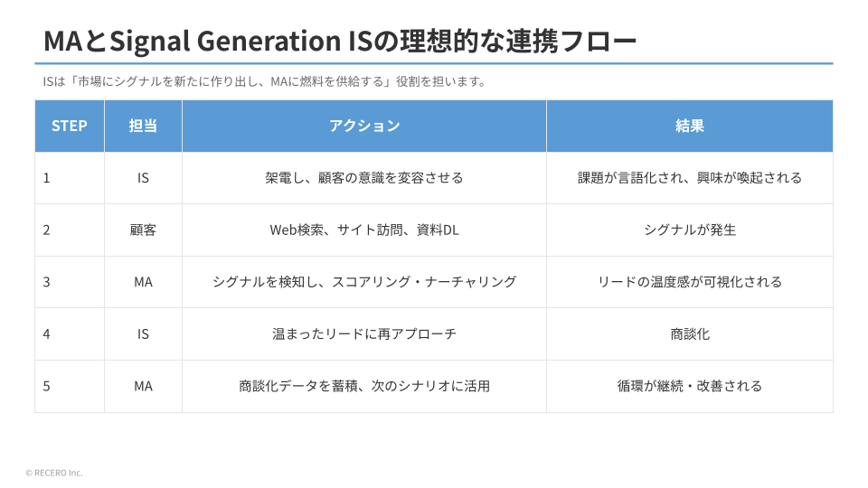Select the 結果 column header
868x488 pixels.
point(689,126)
